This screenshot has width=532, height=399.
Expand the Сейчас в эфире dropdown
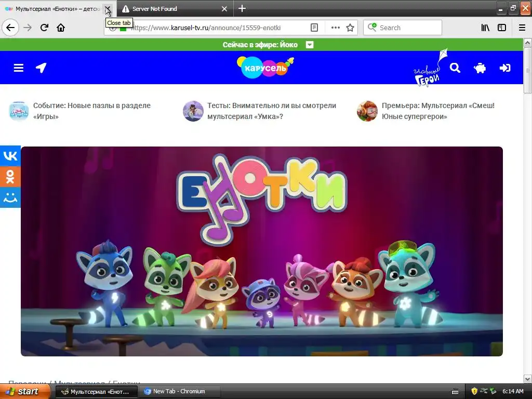click(x=310, y=45)
